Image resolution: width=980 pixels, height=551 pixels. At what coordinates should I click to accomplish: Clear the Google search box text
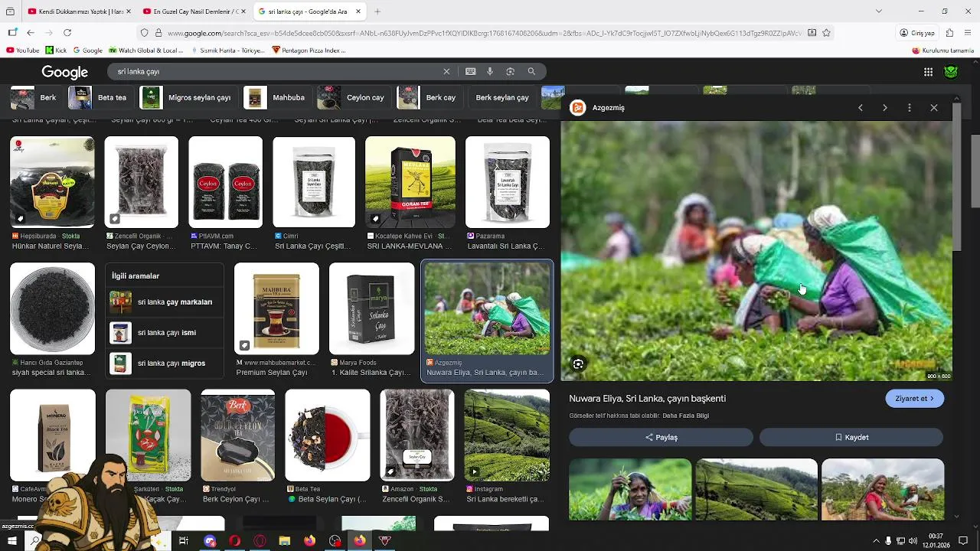click(x=446, y=71)
